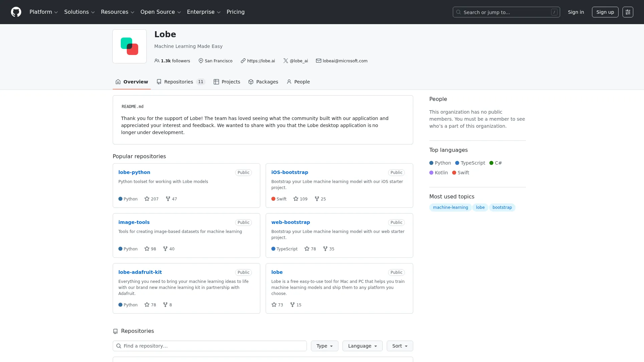Click the envelope email icon

point(319,61)
